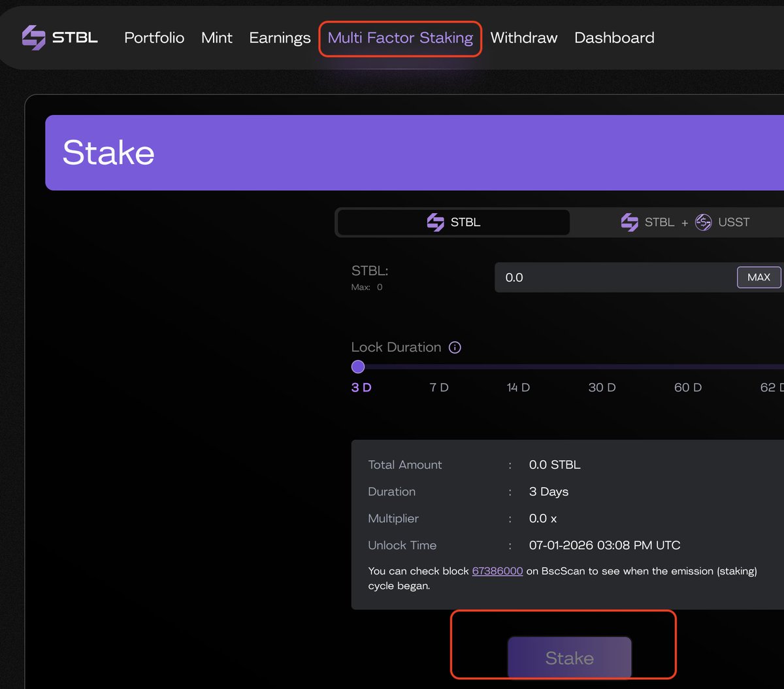Click the lock duration slider handle
The image size is (784, 689).
point(358,367)
